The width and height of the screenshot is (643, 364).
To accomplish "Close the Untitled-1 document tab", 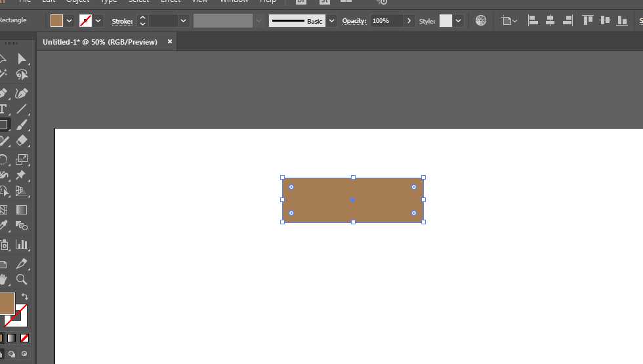I will tap(170, 41).
